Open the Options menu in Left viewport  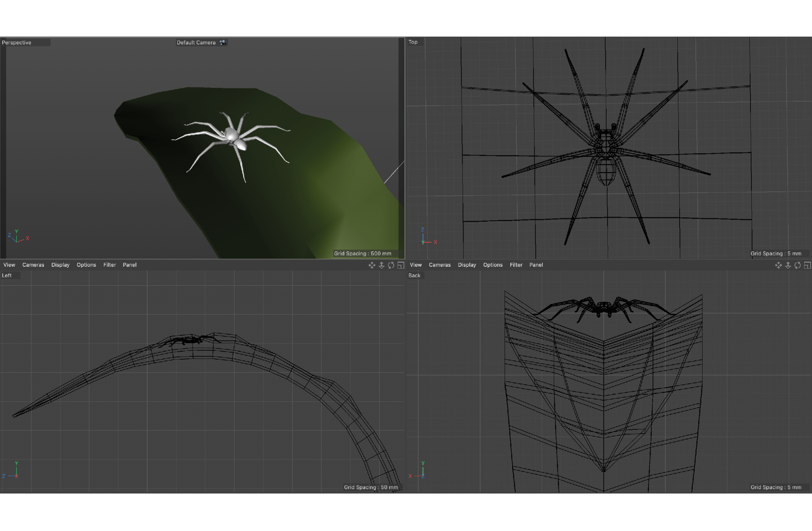click(x=86, y=265)
